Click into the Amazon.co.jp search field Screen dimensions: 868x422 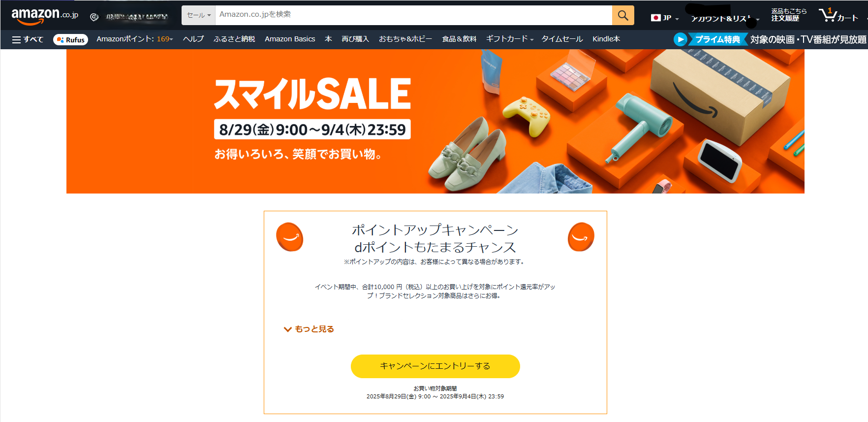click(x=413, y=15)
